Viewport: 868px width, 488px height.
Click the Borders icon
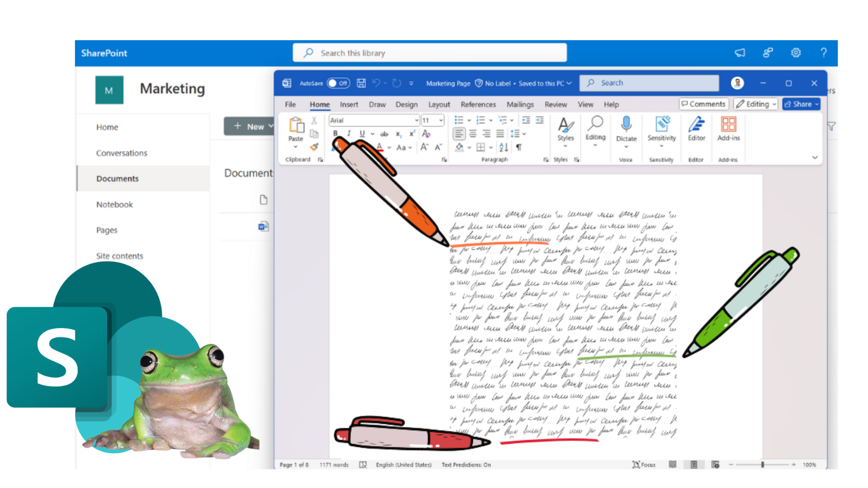click(x=481, y=147)
